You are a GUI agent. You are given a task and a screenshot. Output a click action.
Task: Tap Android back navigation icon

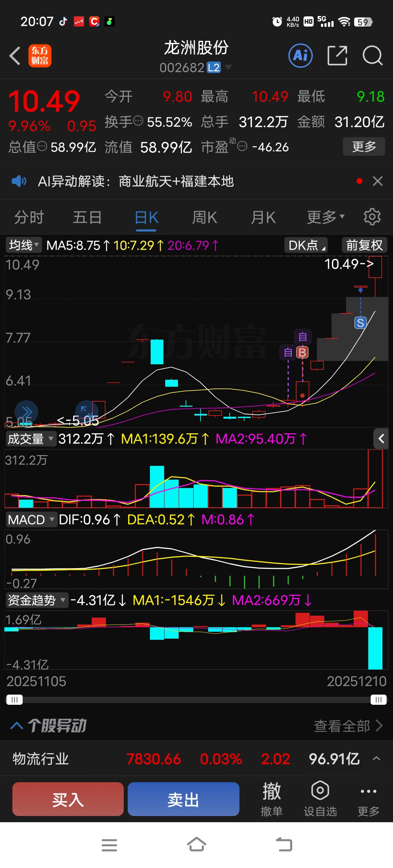tap(284, 845)
